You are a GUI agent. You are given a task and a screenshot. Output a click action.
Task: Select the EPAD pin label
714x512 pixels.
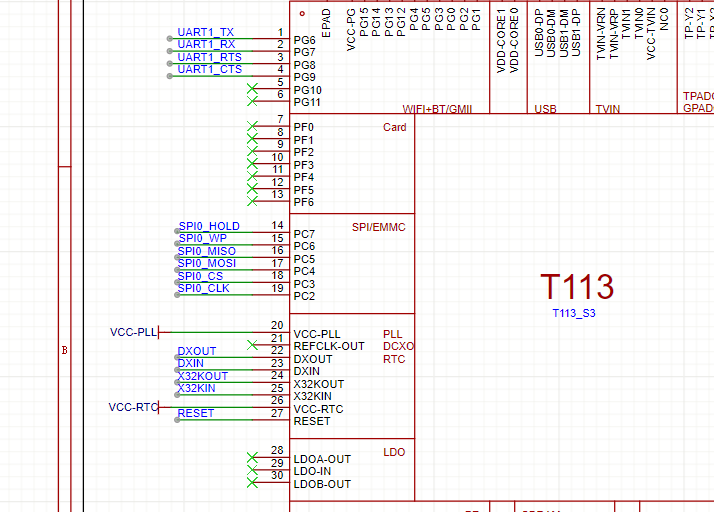326,23
